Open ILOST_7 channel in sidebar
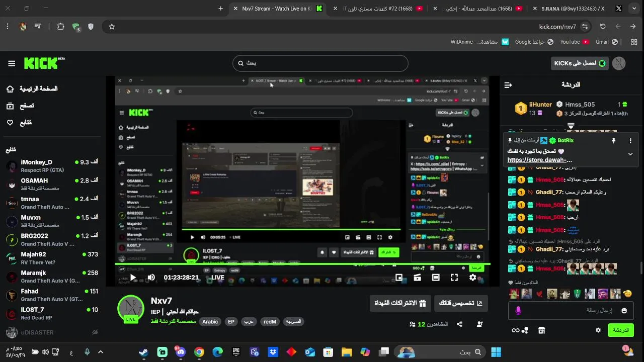This screenshot has height=362, width=644. pos(52,313)
